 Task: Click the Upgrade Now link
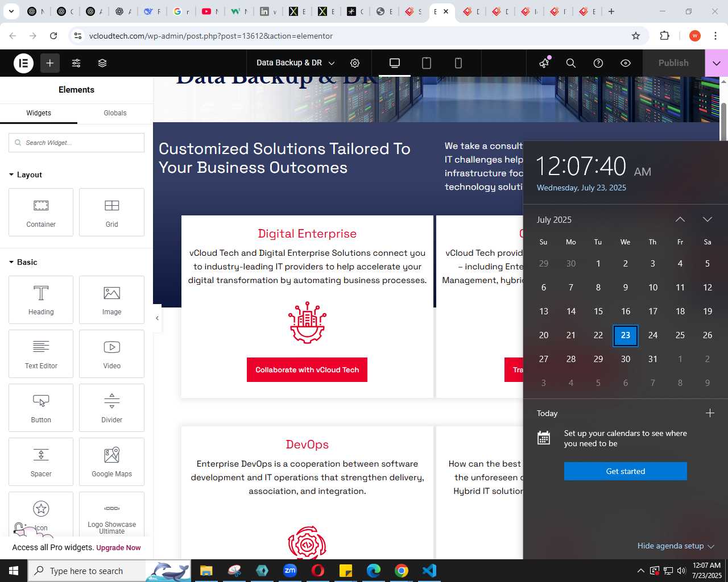point(118,548)
